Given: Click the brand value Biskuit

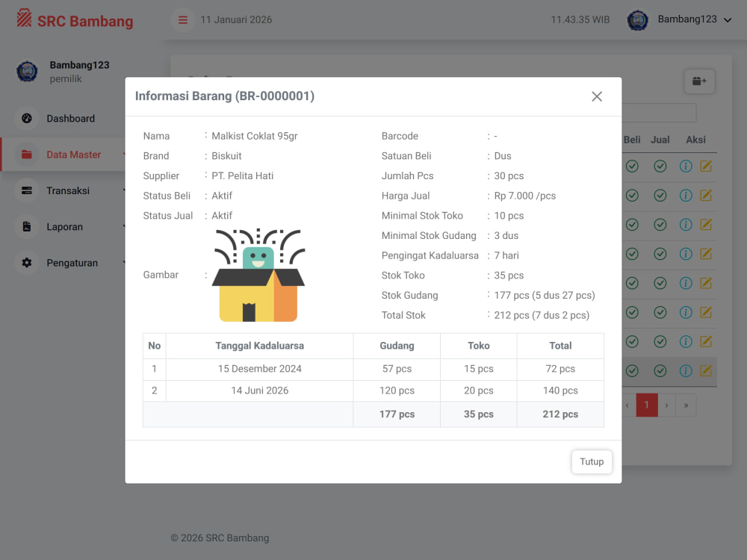Looking at the screenshot, I should point(226,156).
